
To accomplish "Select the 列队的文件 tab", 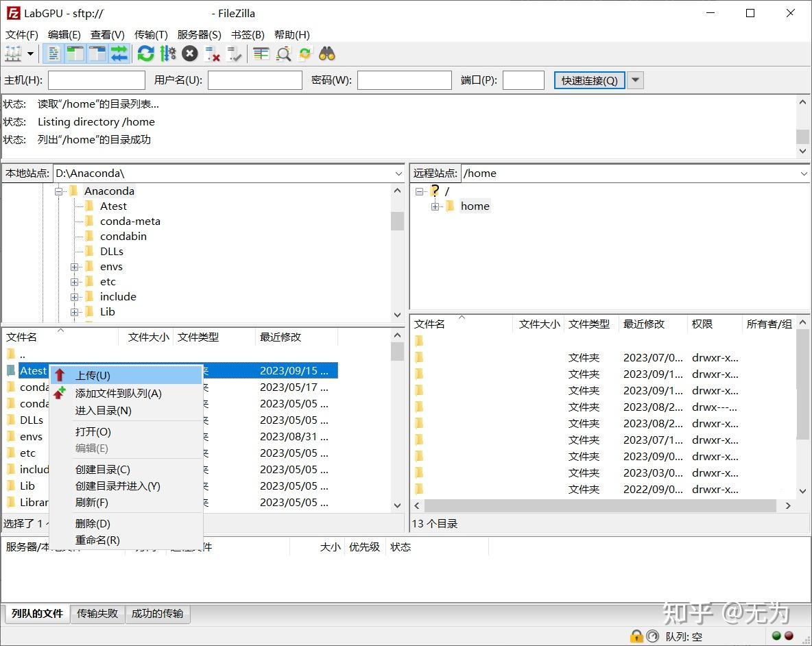I will (37, 613).
